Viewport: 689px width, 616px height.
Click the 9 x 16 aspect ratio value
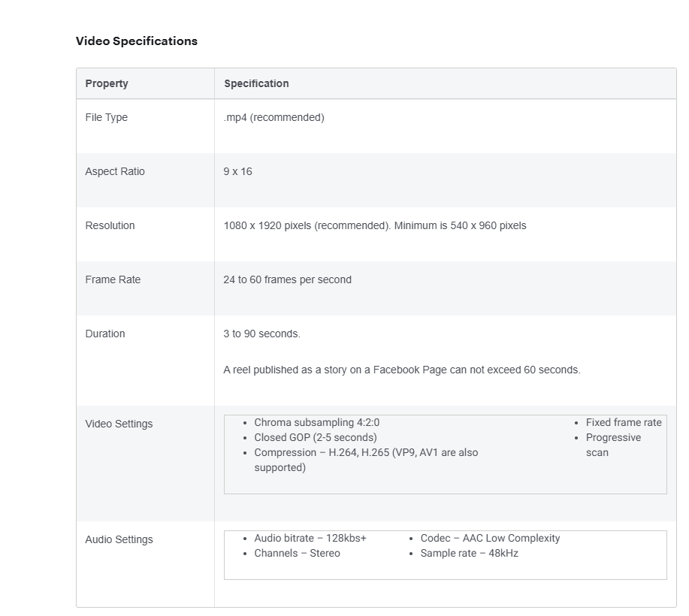(x=237, y=171)
